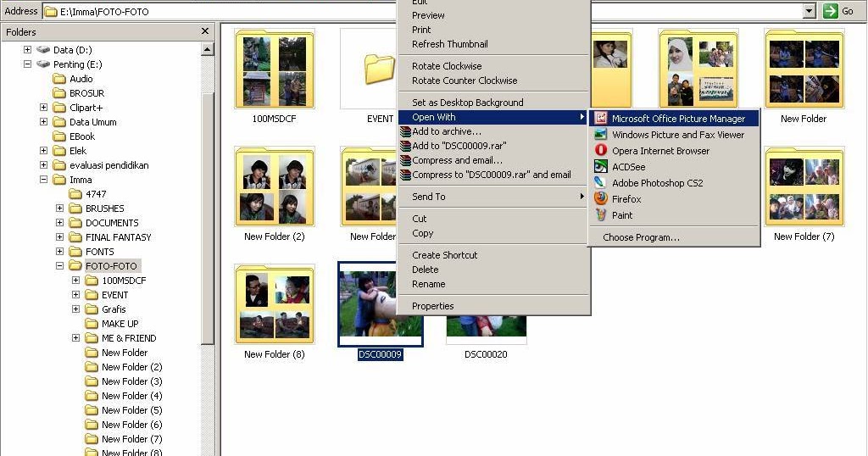
Task: Open with Microsoft Office Picture Manager icon
Action: click(x=601, y=119)
